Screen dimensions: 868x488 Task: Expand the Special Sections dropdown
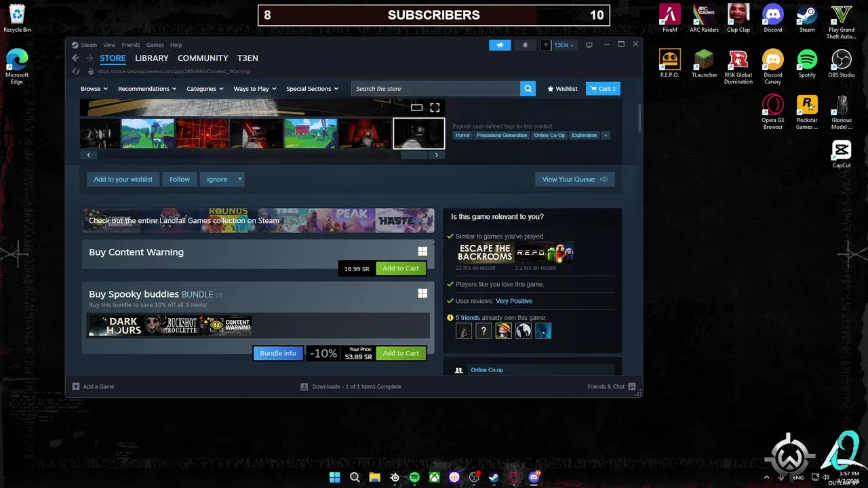click(x=312, y=89)
